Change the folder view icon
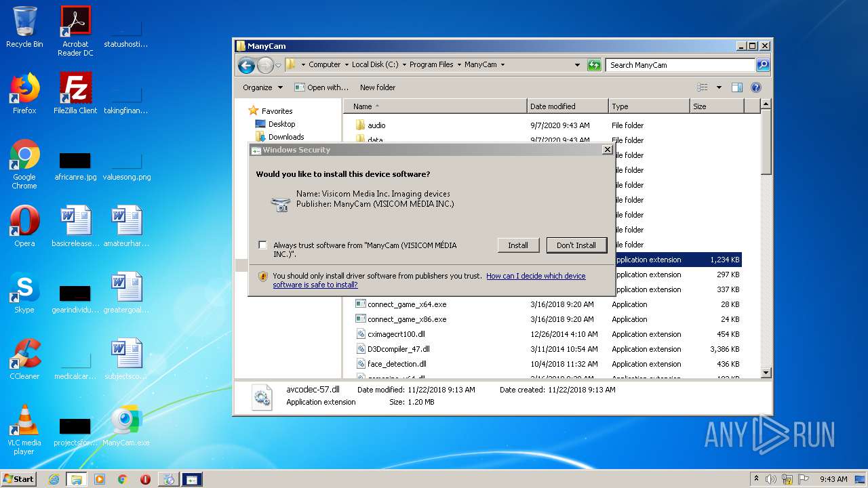868x488 pixels. 703,87
